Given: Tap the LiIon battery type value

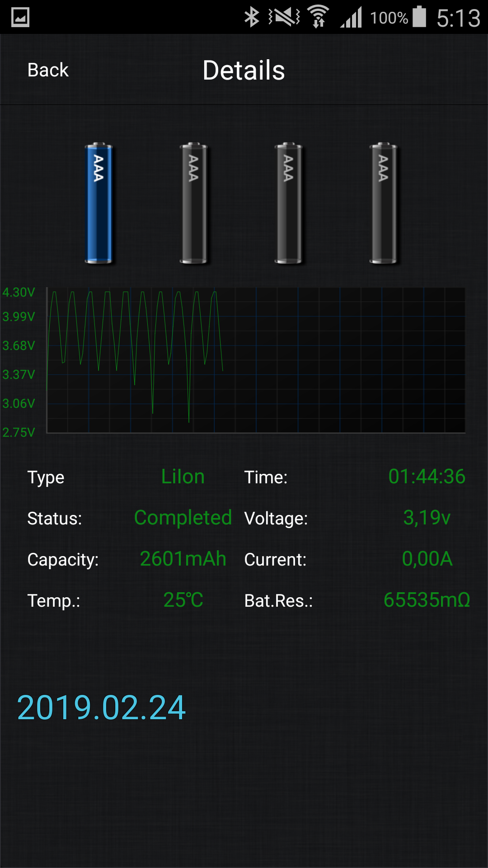Looking at the screenshot, I should pyautogui.click(x=183, y=476).
